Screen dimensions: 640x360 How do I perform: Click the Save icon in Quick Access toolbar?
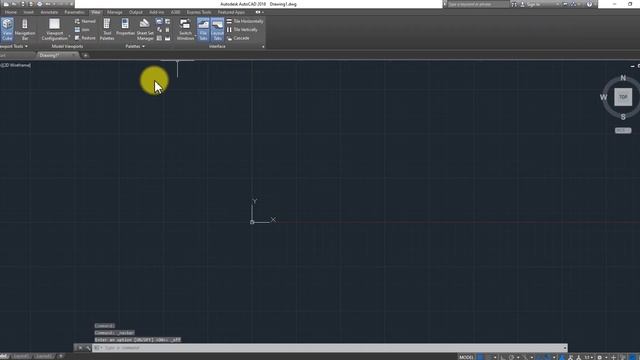[x=22, y=4]
